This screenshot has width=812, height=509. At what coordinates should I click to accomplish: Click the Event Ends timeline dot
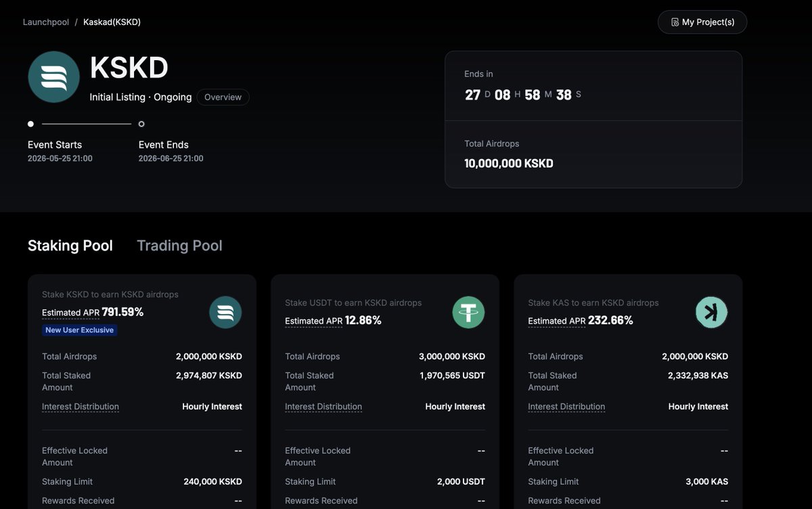(x=141, y=124)
